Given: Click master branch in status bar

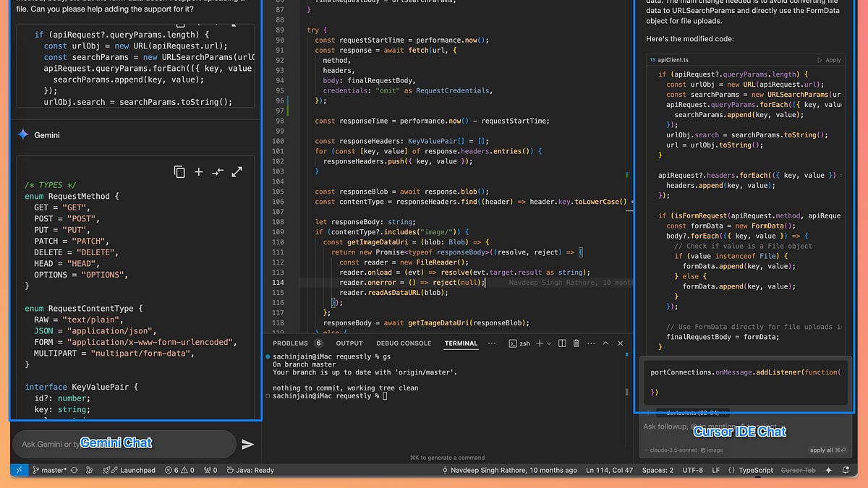Looking at the screenshot, I should pos(50,470).
